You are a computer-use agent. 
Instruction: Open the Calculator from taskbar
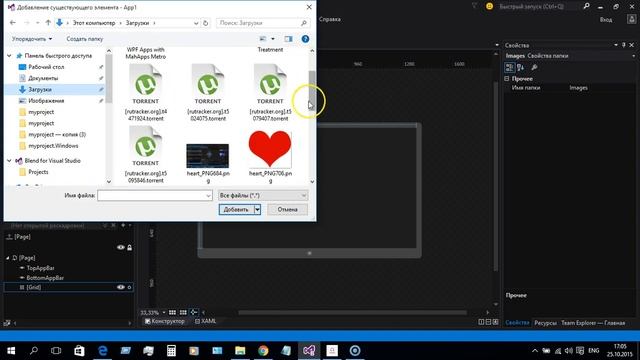[x=171, y=351]
